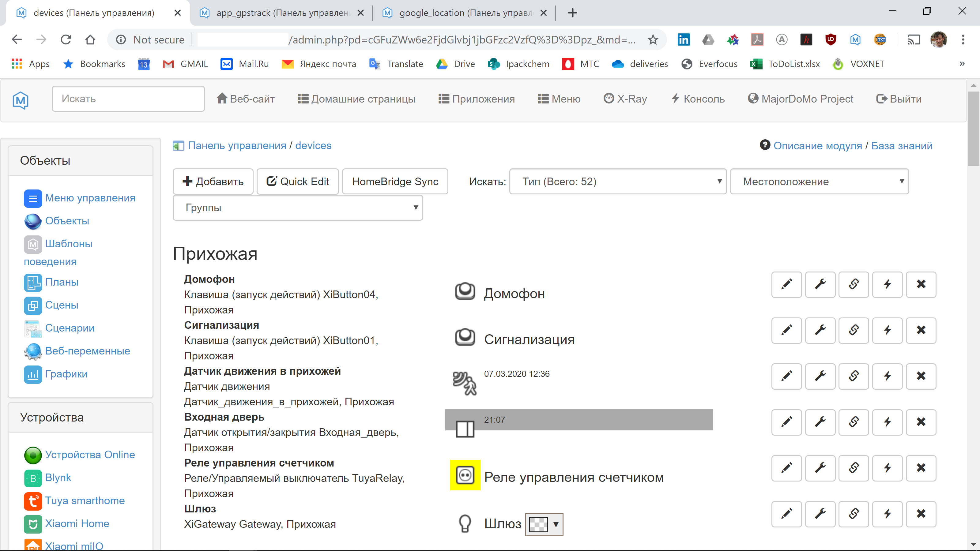Open Веб-переменные in sidebar
Viewport: 980px width, 551px height.
88,350
